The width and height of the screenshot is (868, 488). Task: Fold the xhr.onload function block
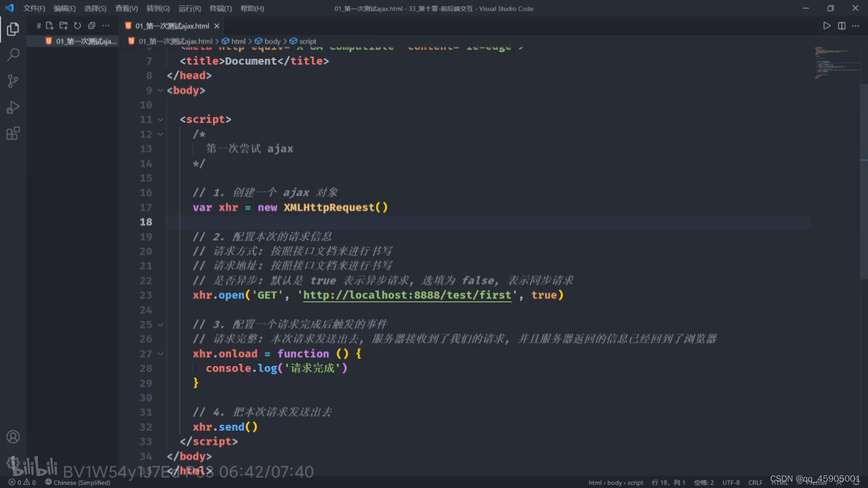point(160,354)
